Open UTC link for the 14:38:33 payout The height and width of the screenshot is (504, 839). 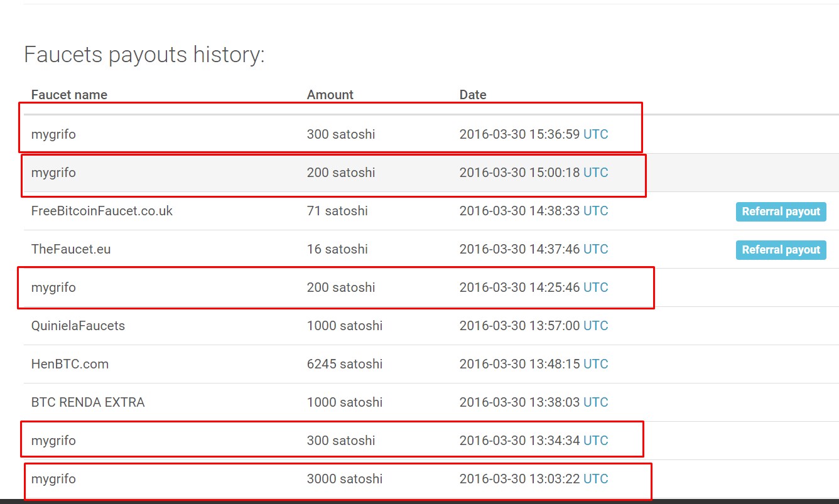(595, 211)
